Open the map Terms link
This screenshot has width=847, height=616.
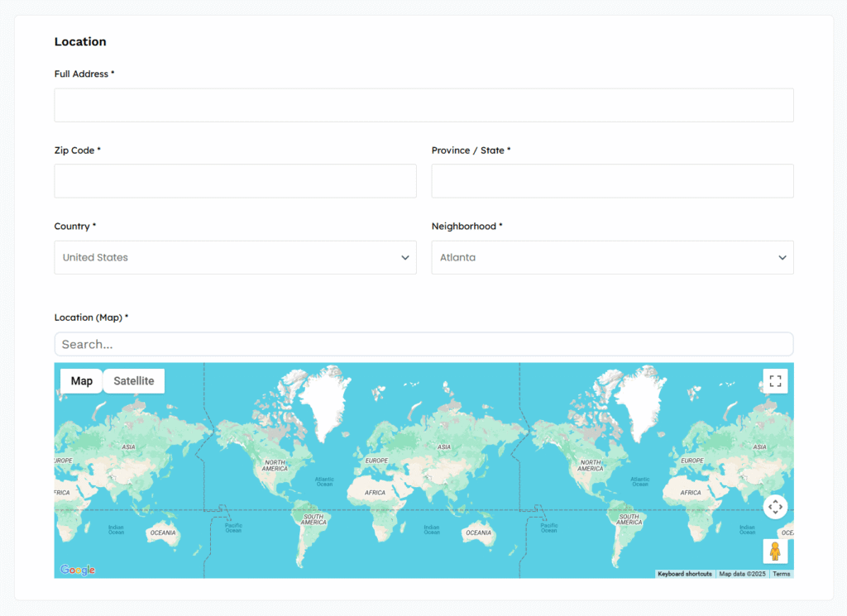(781, 574)
